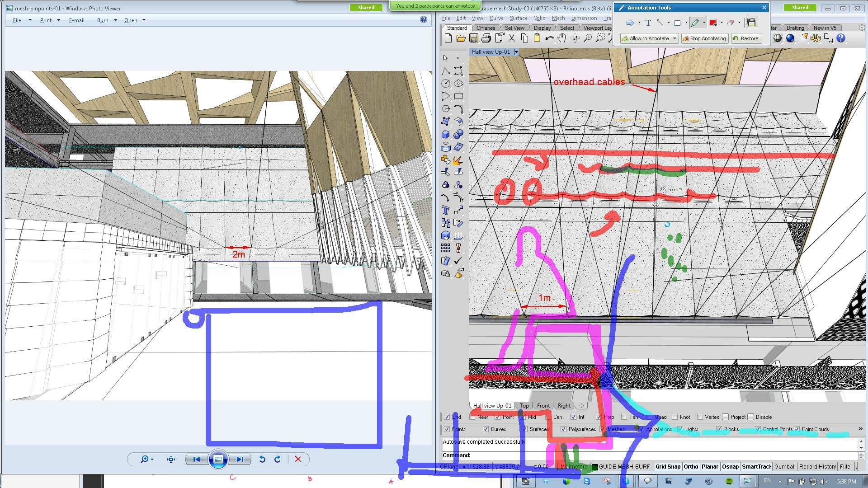Open the Mesh menu in Rhino

click(558, 18)
